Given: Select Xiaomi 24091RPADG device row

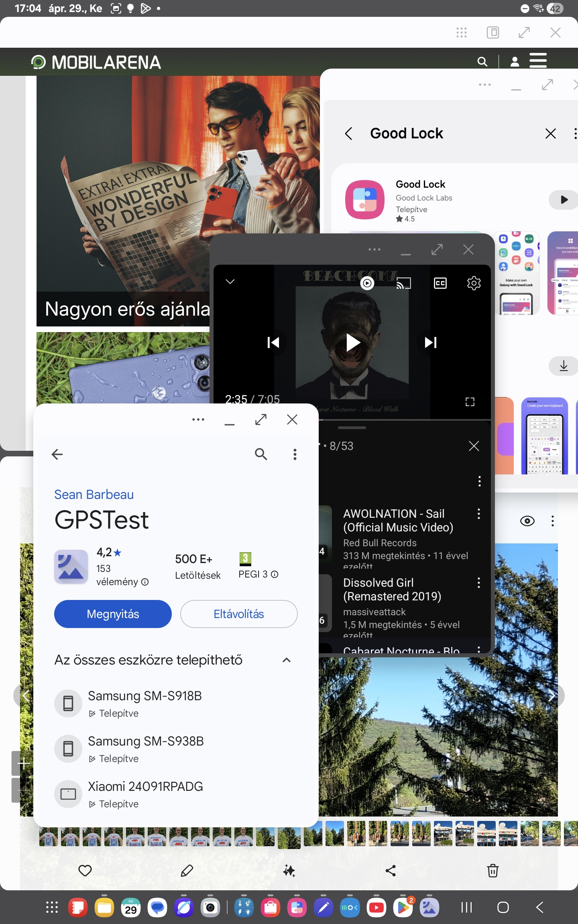Looking at the screenshot, I should pos(176,794).
